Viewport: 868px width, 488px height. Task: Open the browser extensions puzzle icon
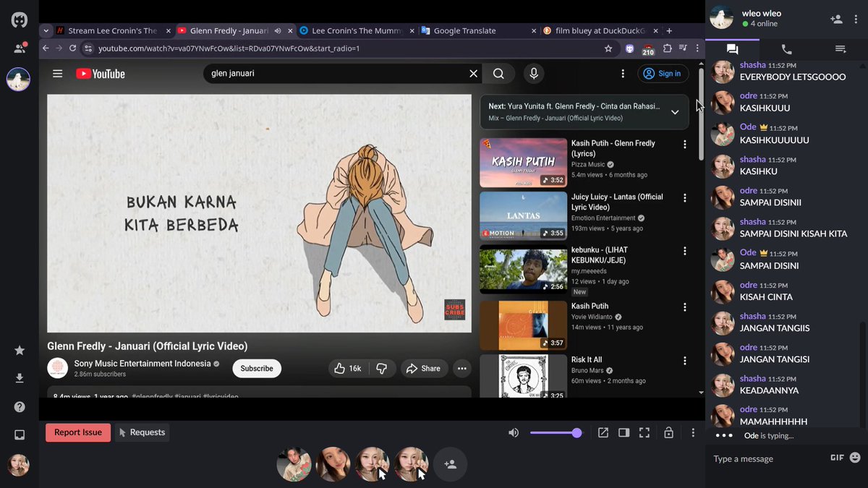click(667, 48)
